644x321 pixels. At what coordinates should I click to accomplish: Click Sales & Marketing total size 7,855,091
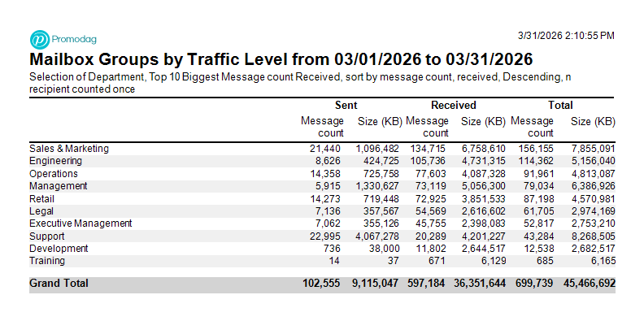click(x=594, y=149)
